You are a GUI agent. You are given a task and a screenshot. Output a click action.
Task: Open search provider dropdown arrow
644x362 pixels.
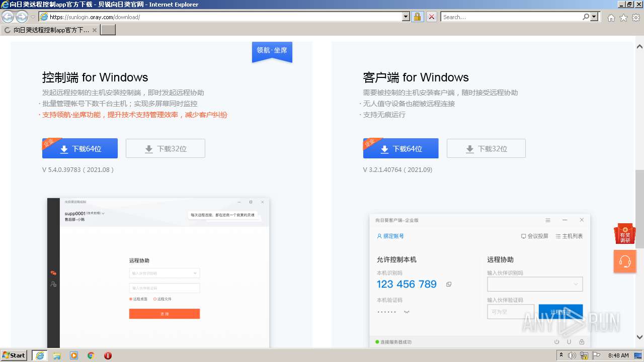tap(595, 17)
